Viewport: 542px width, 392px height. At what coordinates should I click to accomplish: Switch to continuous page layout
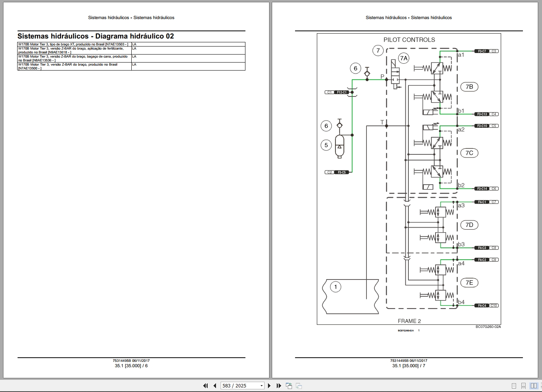(524, 386)
